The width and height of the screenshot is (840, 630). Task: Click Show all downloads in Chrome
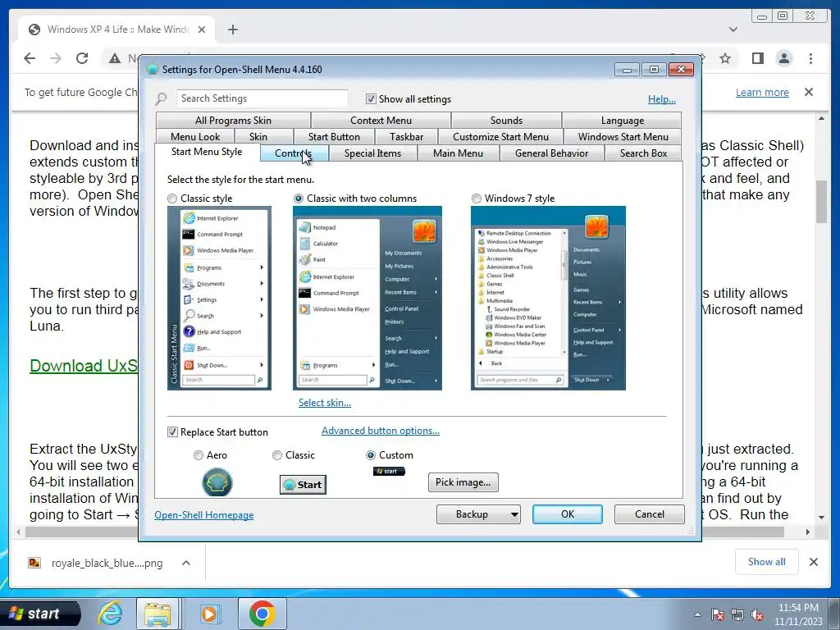767,562
